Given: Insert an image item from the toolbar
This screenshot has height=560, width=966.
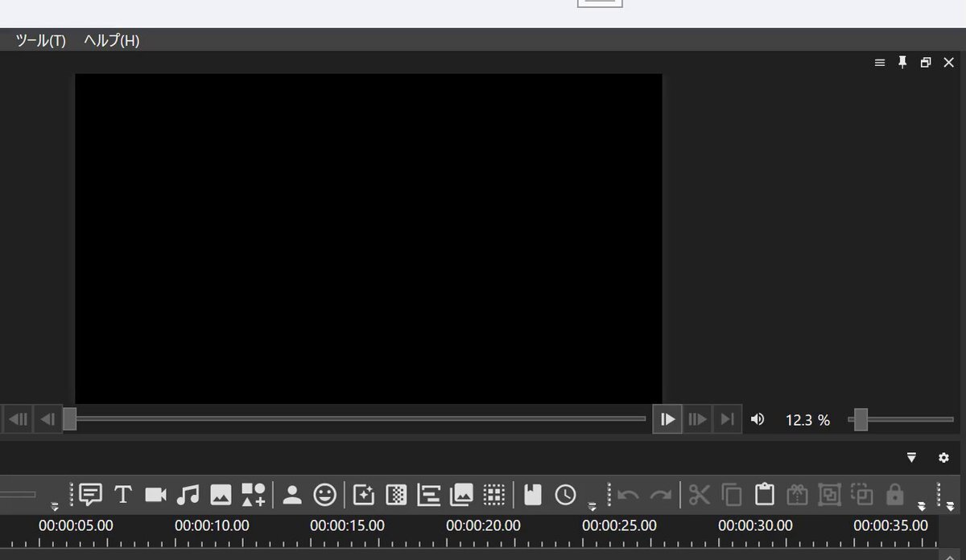Looking at the screenshot, I should pos(221,494).
